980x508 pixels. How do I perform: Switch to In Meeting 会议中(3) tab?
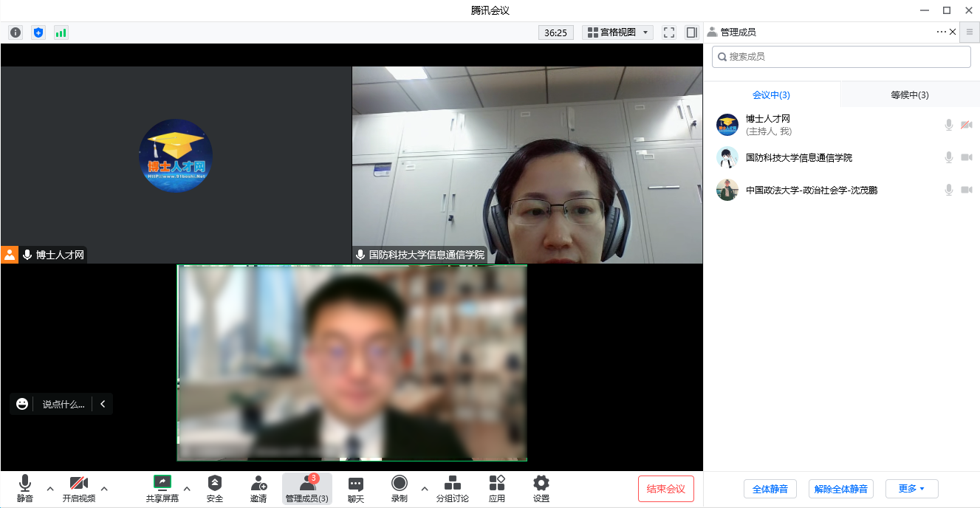(x=772, y=95)
